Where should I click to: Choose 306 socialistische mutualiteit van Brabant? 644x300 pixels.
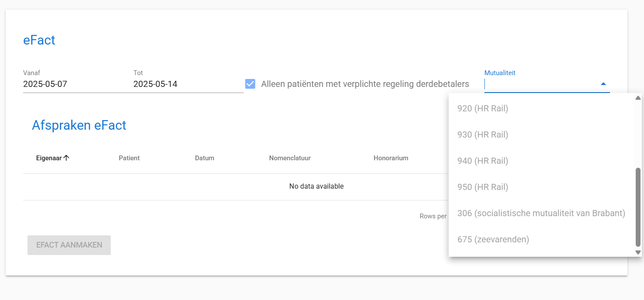[x=541, y=213]
